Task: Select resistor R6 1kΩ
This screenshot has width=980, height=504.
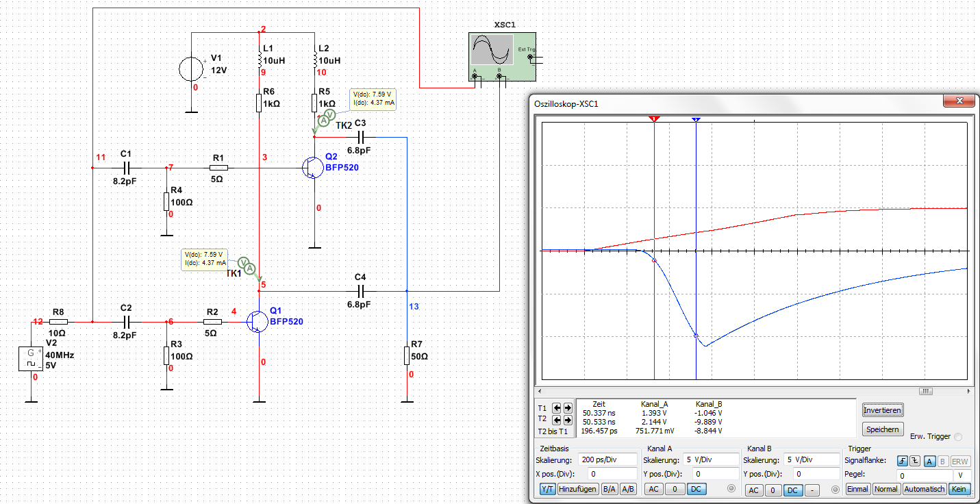Action: 260,103
